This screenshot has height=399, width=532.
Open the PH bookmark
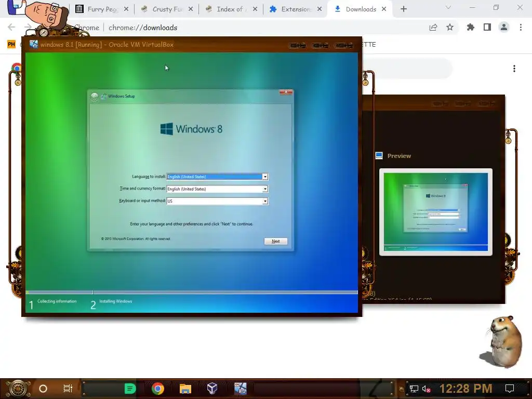click(11, 44)
